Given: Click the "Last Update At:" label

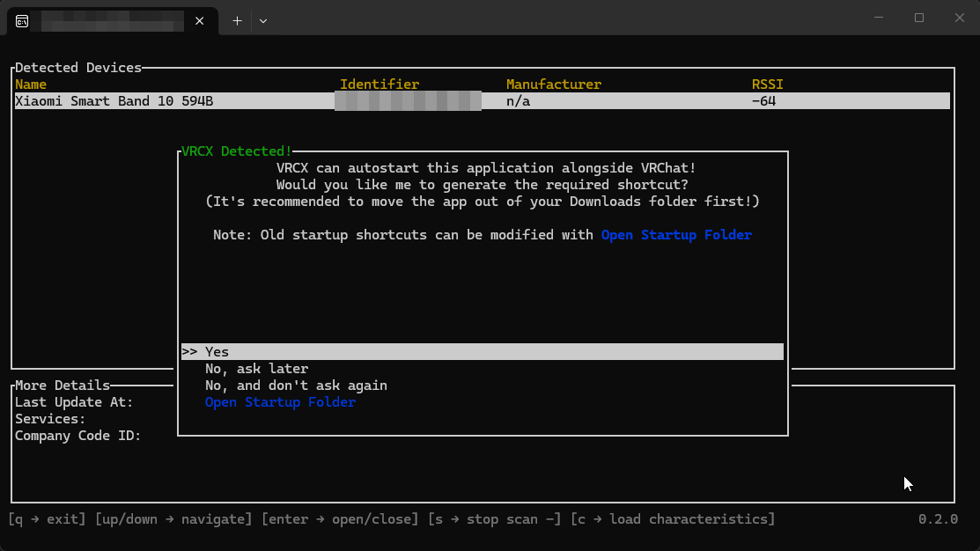Looking at the screenshot, I should pos(74,402).
